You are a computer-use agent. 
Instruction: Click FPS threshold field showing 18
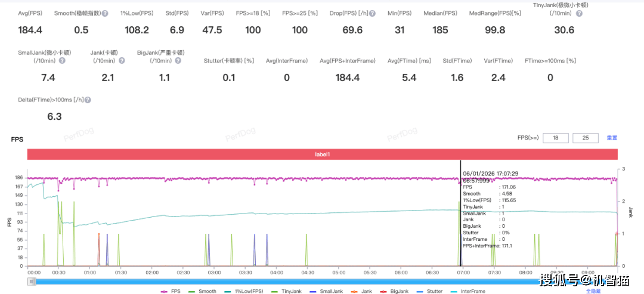[x=556, y=138]
